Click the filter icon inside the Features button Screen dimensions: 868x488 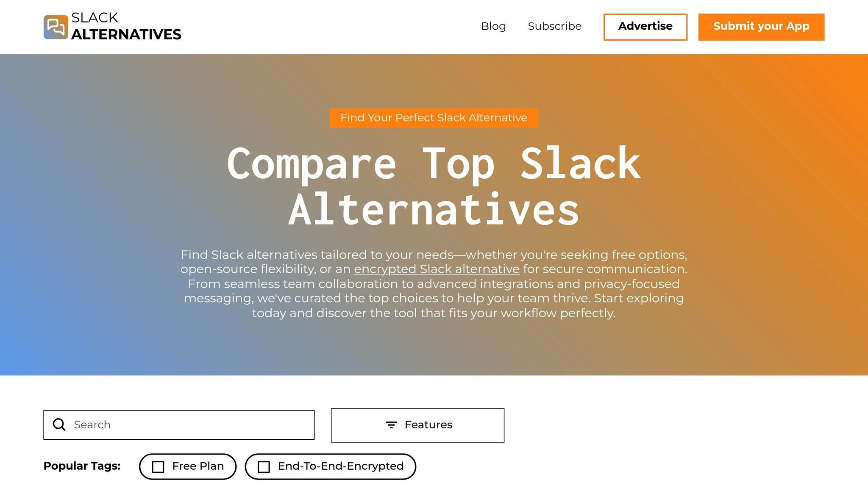point(391,424)
